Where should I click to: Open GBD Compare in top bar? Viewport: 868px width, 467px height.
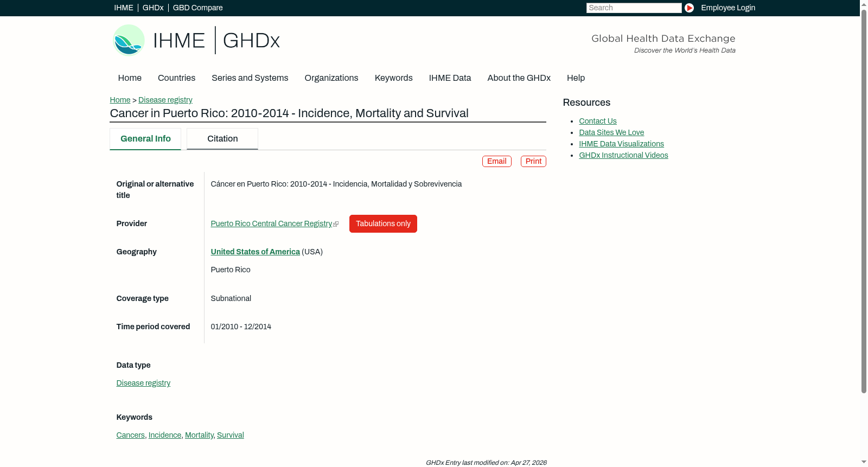click(x=197, y=8)
